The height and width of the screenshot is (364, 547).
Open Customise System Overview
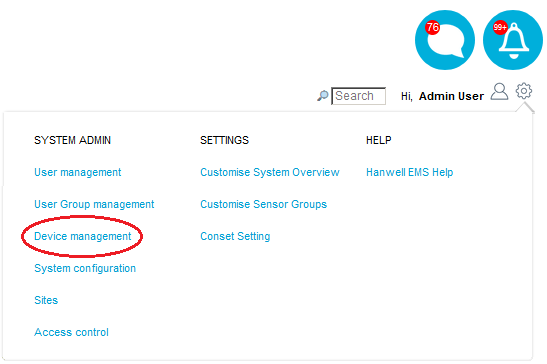[270, 172]
